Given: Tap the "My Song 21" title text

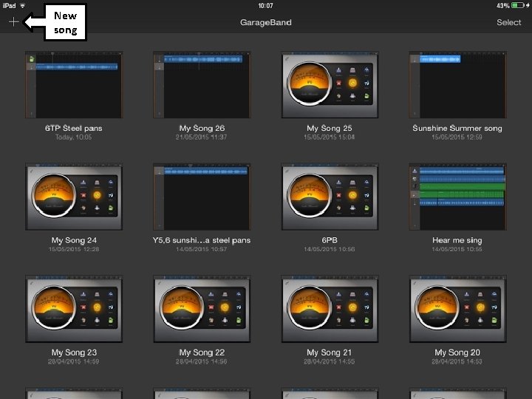Looking at the screenshot, I should coord(330,352).
